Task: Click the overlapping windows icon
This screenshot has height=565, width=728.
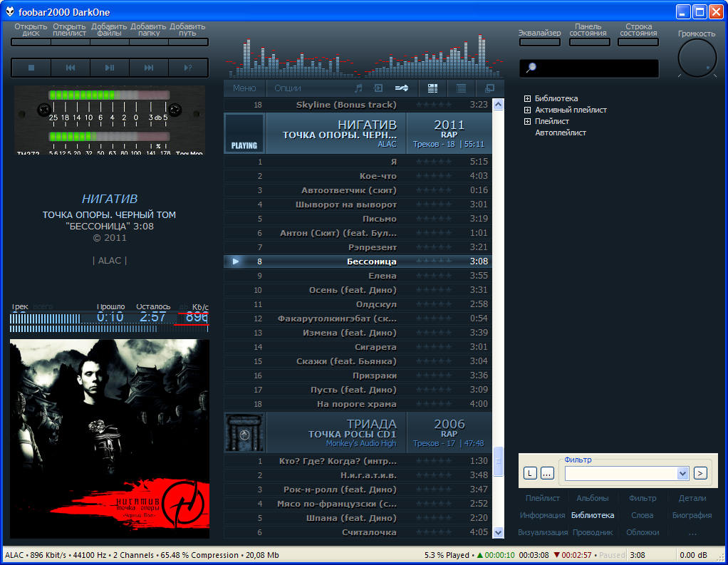Action: click(489, 88)
